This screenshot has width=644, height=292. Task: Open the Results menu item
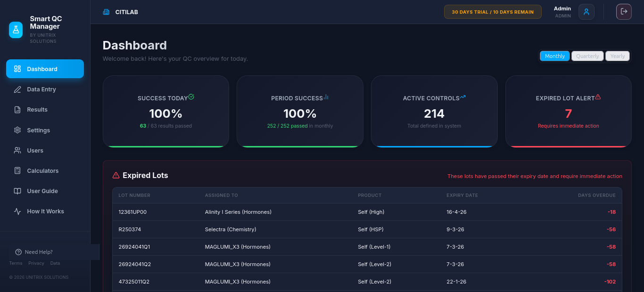point(45,110)
